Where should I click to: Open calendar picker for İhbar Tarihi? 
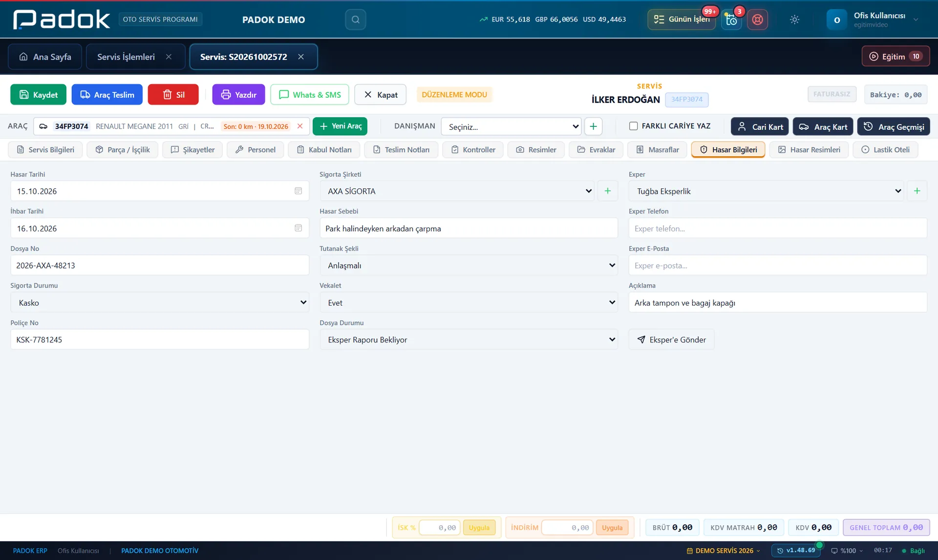tap(298, 228)
